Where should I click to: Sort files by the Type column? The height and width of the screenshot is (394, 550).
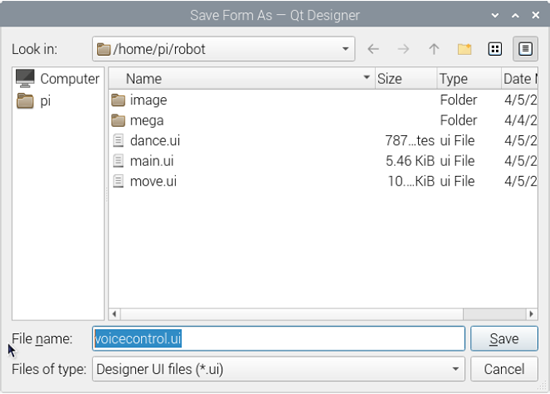[x=469, y=79]
